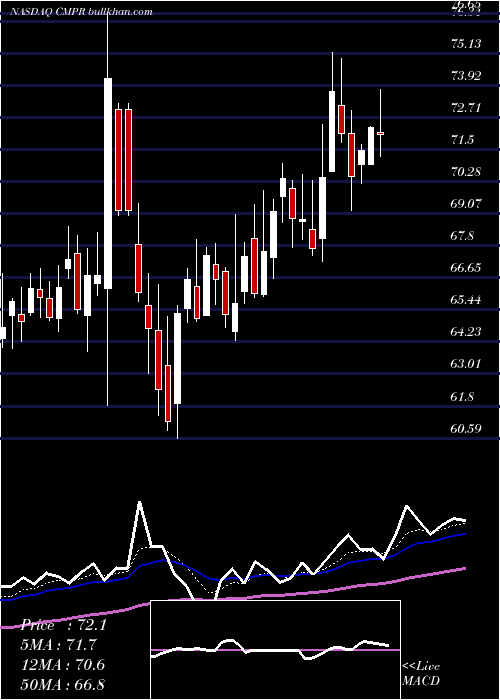Click the NASDAQ CMPR chart title
The image size is (500, 700).
(80, 12)
